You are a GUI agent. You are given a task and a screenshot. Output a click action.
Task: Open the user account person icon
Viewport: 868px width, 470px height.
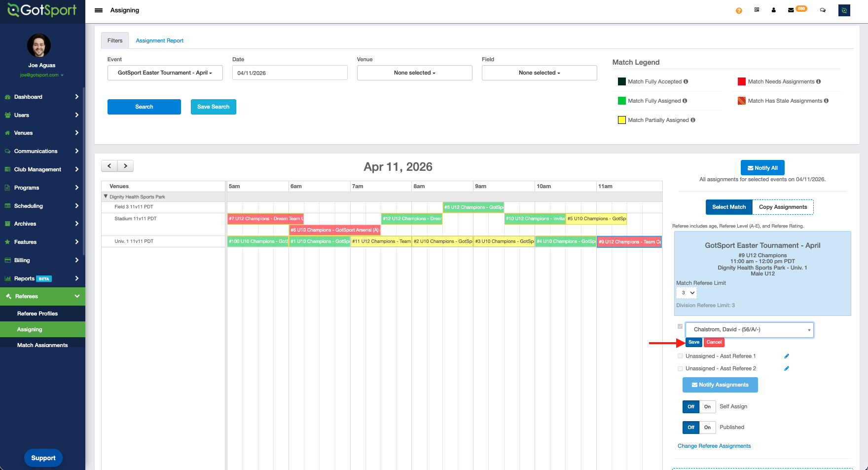coord(773,10)
